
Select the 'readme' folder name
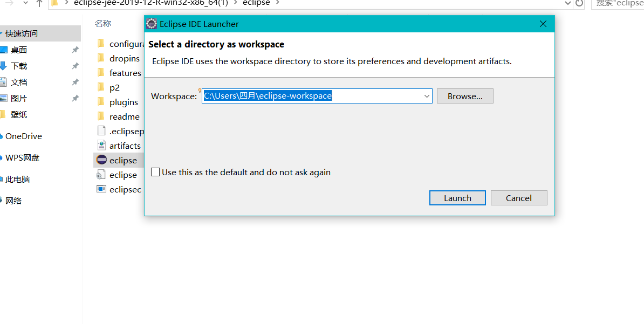(x=125, y=117)
